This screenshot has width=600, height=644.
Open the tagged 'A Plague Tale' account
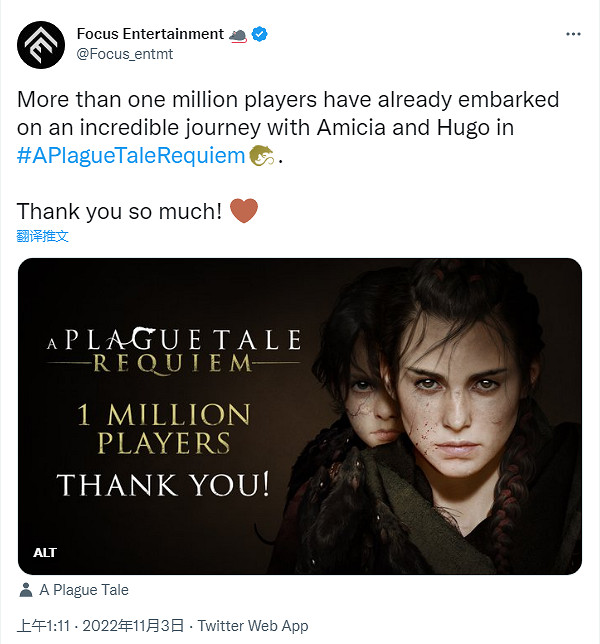84,590
